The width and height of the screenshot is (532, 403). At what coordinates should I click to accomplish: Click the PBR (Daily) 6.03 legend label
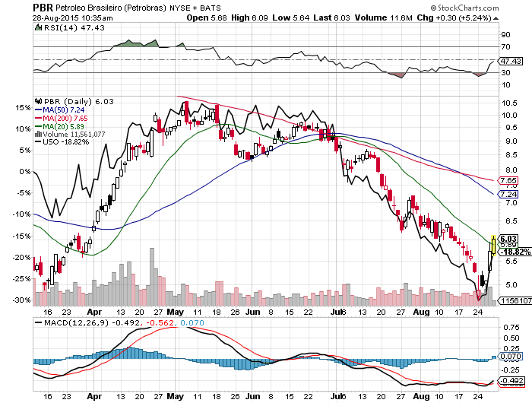tap(79, 102)
